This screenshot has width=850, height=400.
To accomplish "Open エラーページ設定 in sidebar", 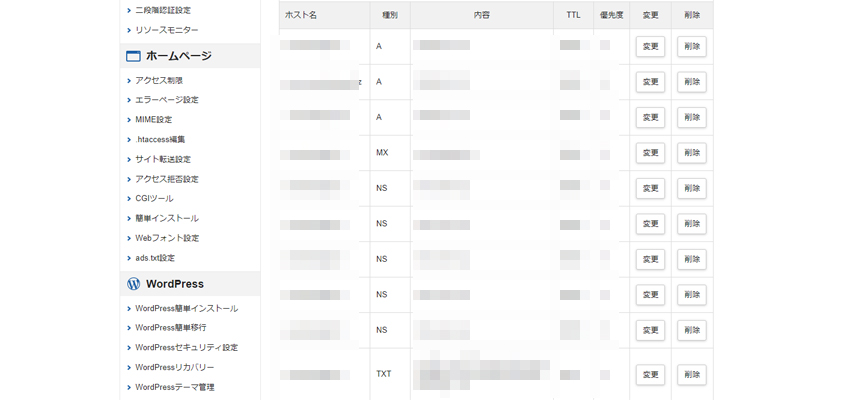I will click(167, 100).
